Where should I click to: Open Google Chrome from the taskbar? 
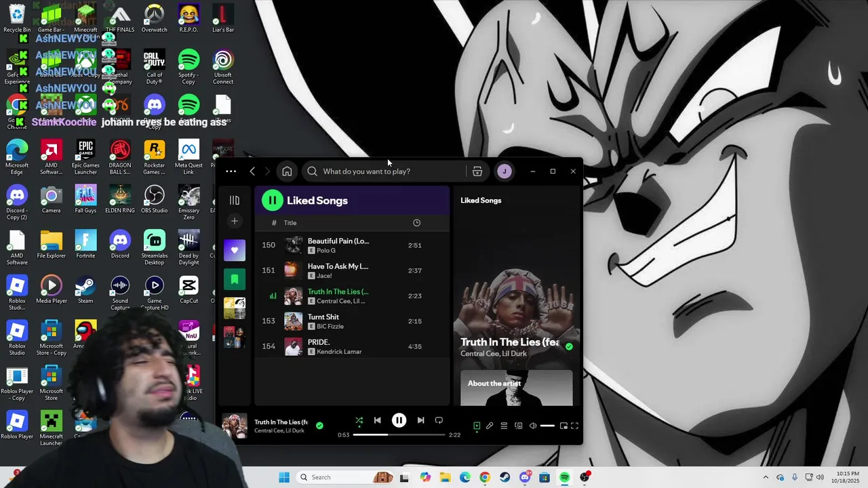click(485, 477)
